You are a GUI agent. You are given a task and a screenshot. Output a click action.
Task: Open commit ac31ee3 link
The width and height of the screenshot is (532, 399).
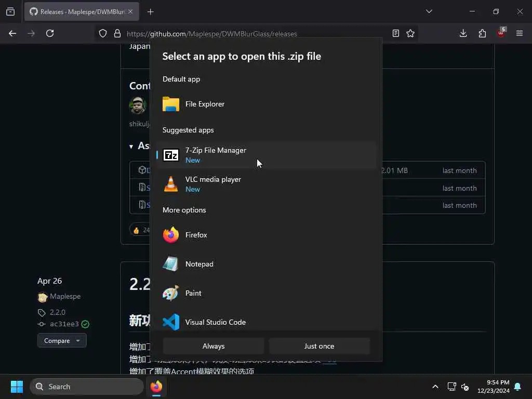pyautogui.click(x=64, y=324)
